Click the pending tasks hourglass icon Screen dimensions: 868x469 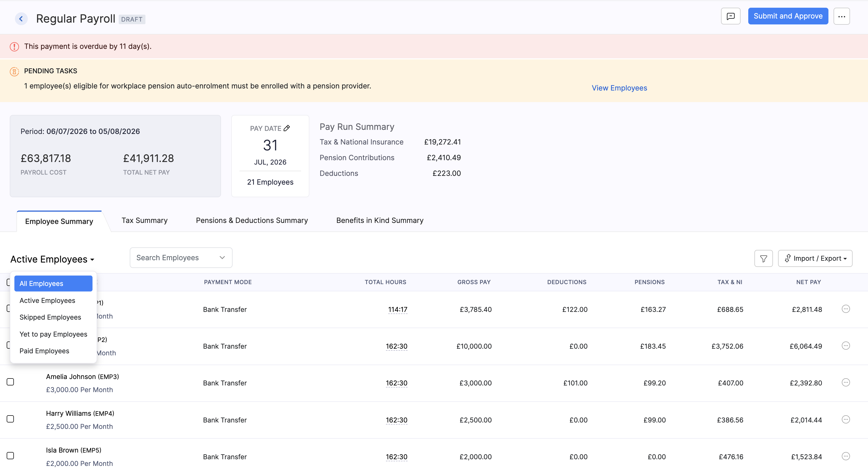click(14, 71)
